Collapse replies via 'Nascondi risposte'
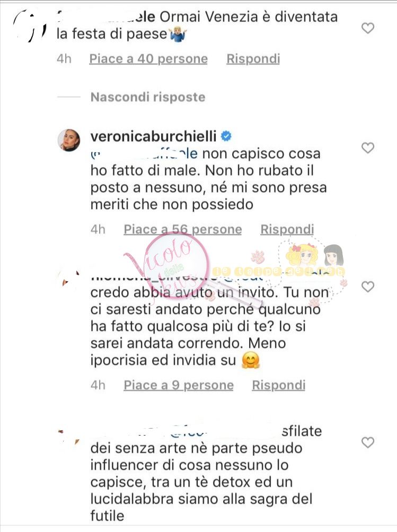This screenshot has height=532, width=397. pos(148,97)
